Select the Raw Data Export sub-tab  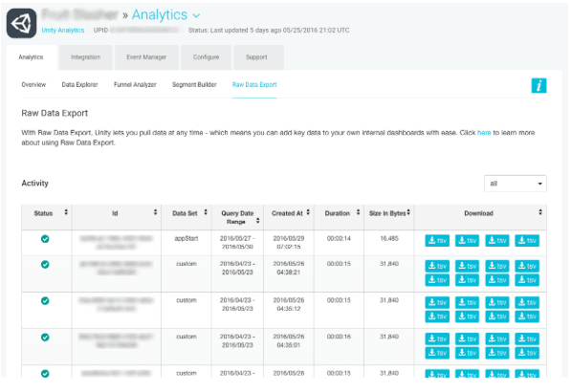point(254,84)
